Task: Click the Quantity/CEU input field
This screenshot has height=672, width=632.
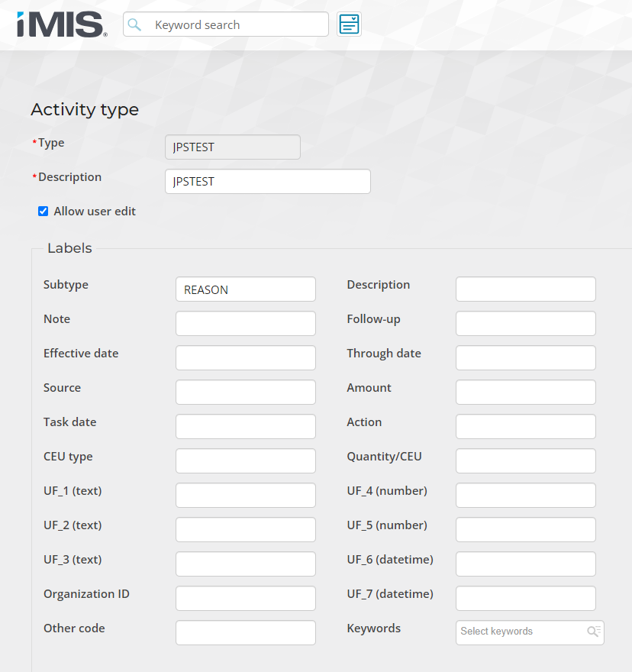Action: click(525, 461)
